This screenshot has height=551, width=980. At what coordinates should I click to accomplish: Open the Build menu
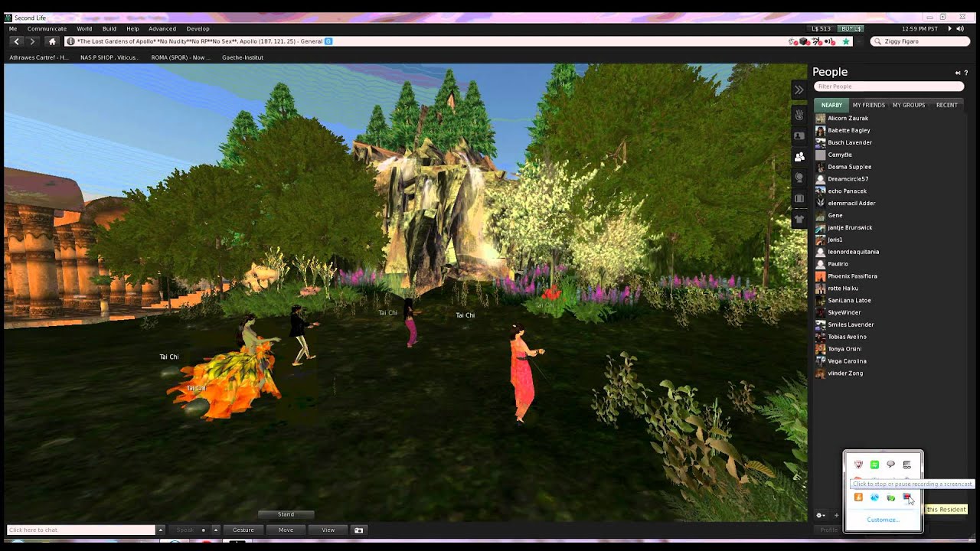pyautogui.click(x=109, y=28)
